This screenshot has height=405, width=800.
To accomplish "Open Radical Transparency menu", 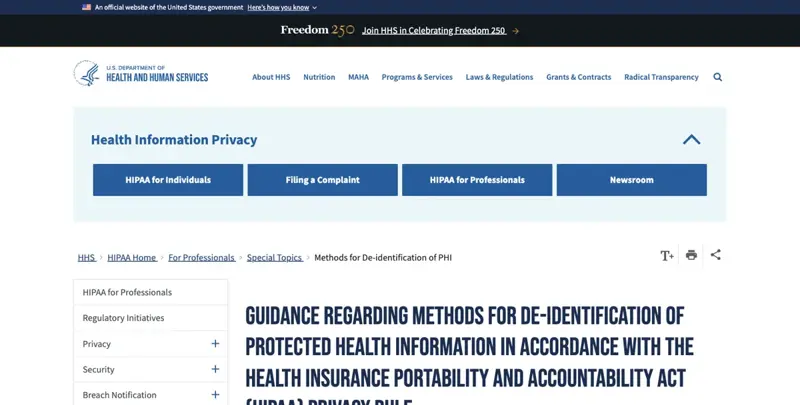I will 661,77.
